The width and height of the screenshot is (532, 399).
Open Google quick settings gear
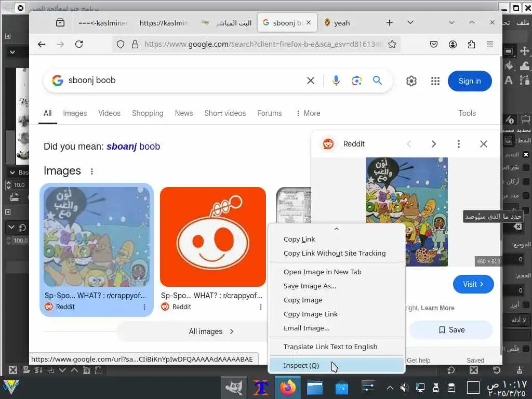[x=411, y=81]
